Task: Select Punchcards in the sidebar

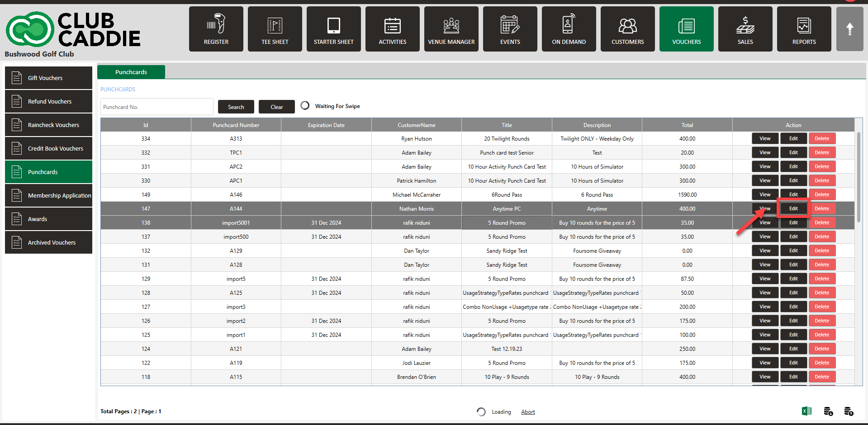Action: point(49,172)
